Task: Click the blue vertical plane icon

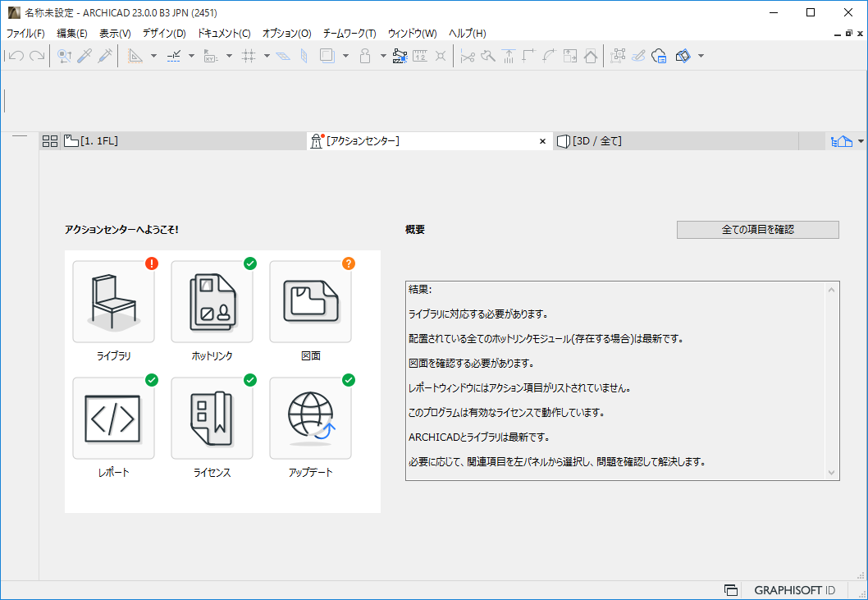Action: click(304, 56)
